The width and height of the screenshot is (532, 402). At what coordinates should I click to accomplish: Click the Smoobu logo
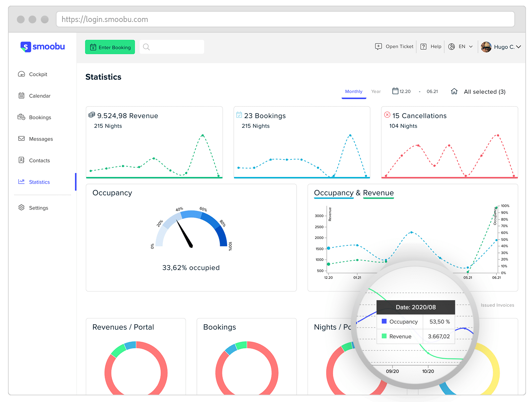(43, 47)
